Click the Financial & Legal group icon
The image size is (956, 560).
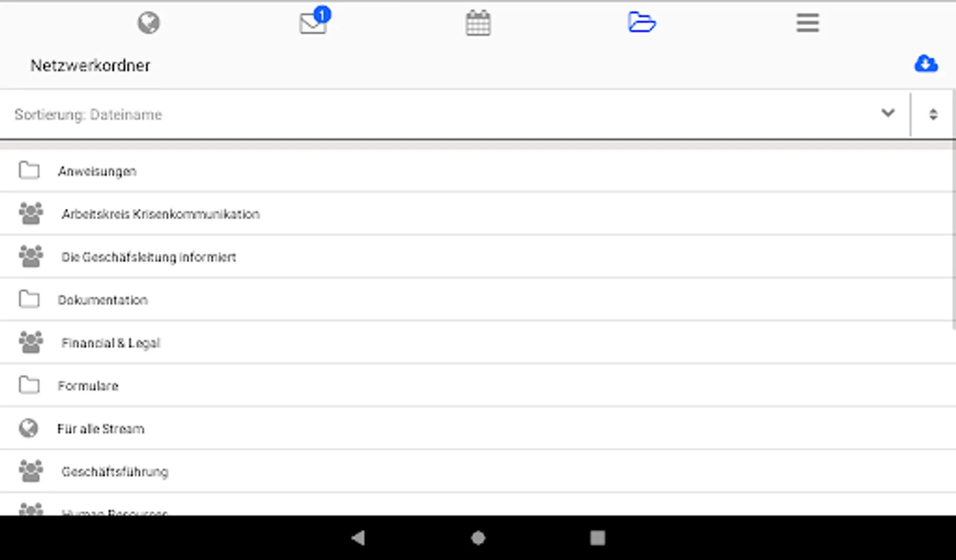tap(30, 342)
